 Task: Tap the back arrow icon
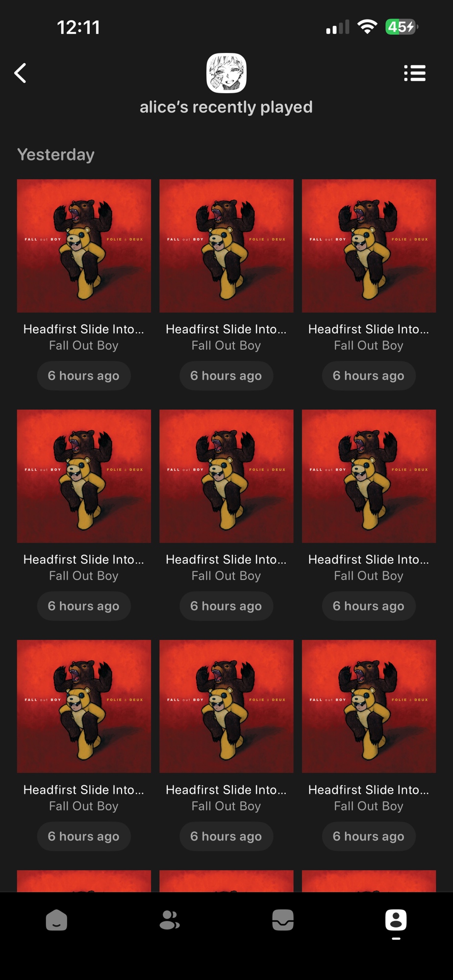pyautogui.click(x=20, y=73)
